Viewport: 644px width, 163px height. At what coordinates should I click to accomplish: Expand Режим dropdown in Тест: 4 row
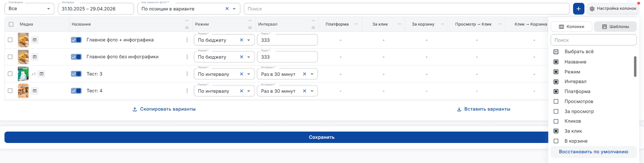coord(249,91)
